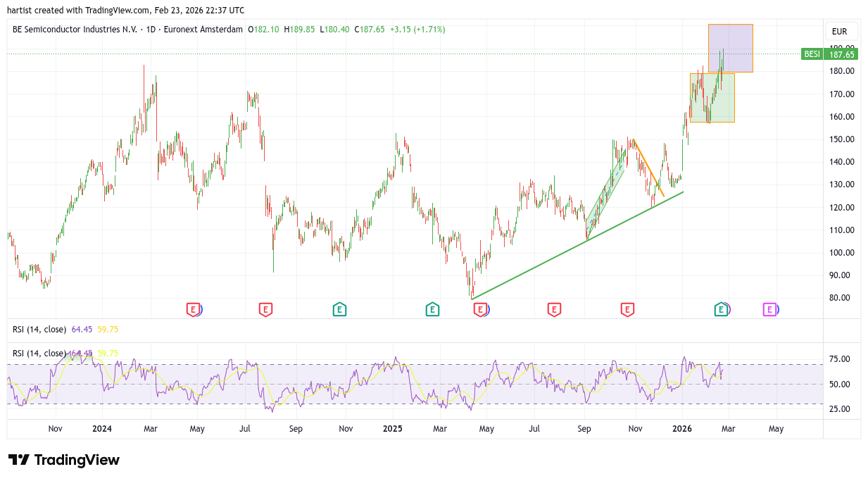Click the 75.00 level on RSI scale
The height and width of the screenshot is (481, 868).
[x=839, y=359]
